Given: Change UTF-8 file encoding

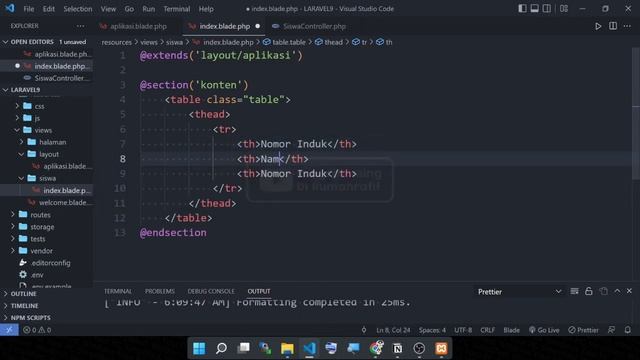Looking at the screenshot, I should click(x=463, y=330).
